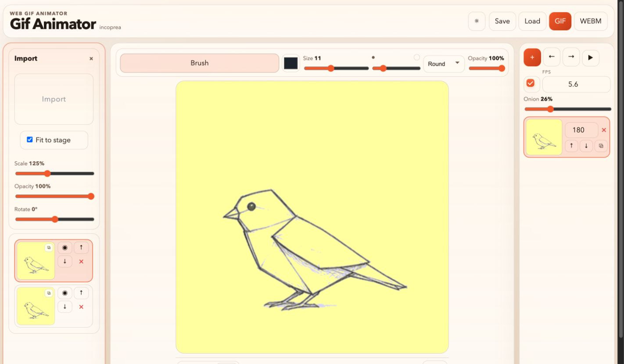Adjust the Opacity slider in Import panel
Screen dimensions: 624x364
click(x=54, y=196)
